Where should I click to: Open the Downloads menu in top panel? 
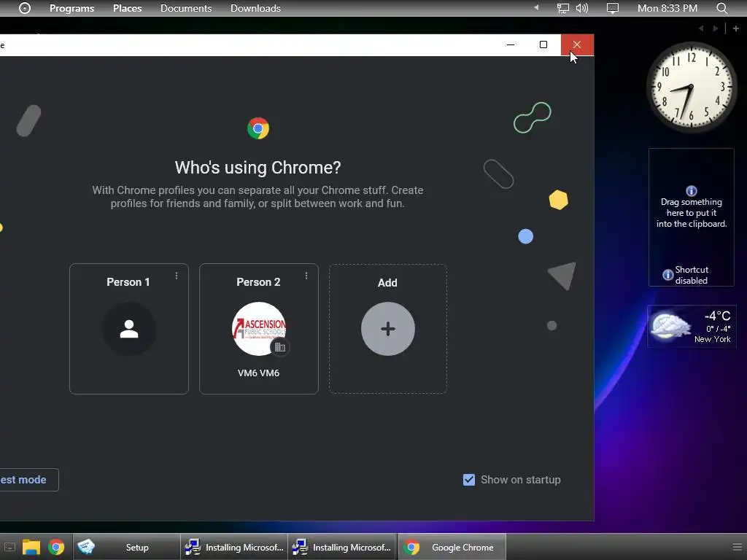255,8
